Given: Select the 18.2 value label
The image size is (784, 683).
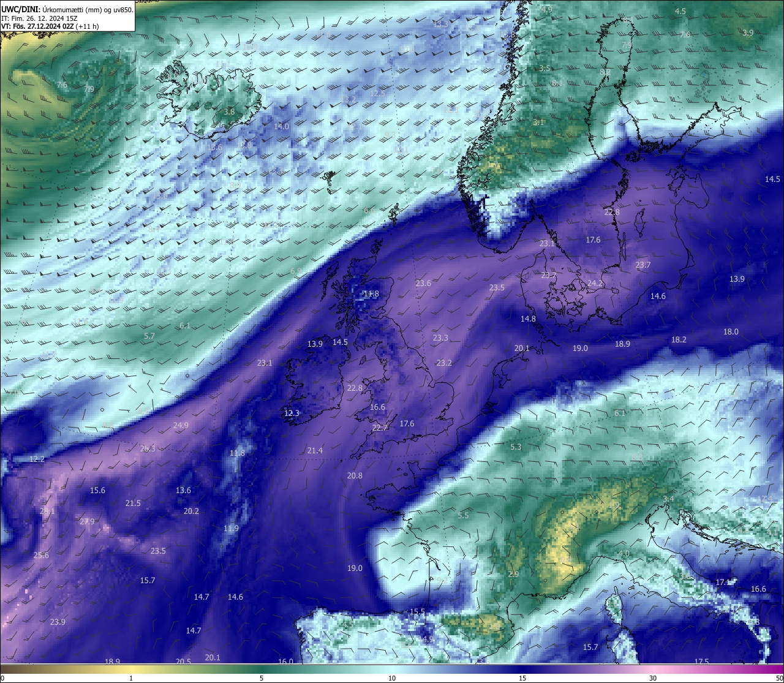Looking at the screenshot, I should (679, 339).
